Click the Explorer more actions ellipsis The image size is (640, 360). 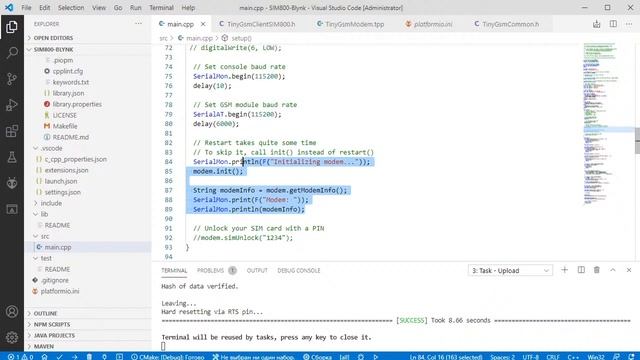point(139,24)
